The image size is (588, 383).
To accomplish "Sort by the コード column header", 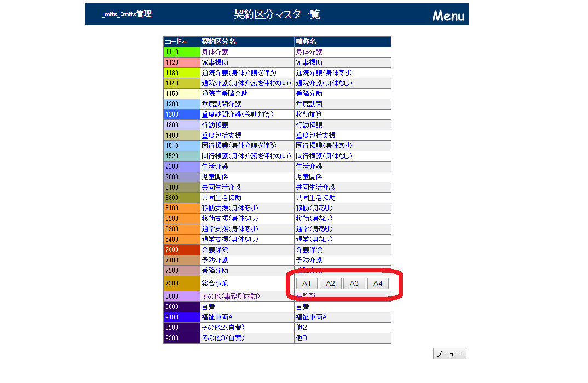I will coord(176,42).
